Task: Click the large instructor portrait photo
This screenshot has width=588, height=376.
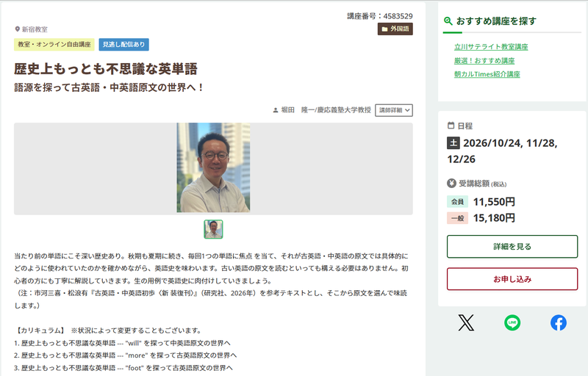Action: point(213,167)
